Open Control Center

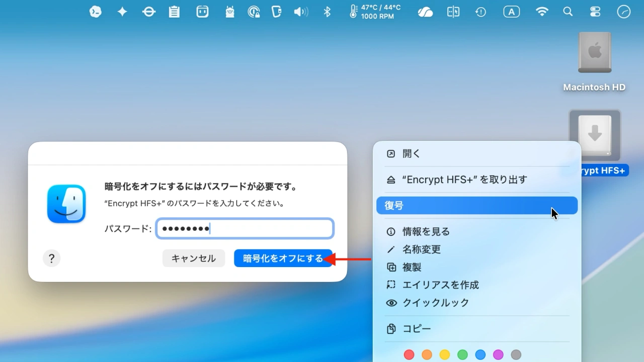coord(596,12)
